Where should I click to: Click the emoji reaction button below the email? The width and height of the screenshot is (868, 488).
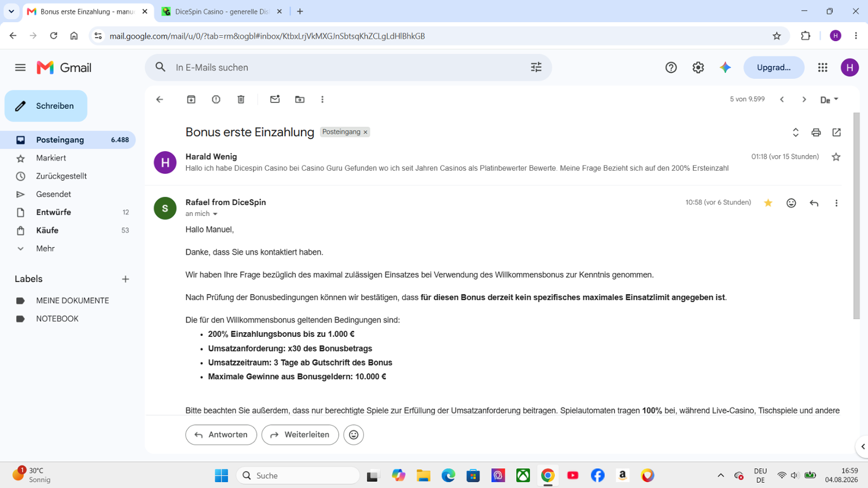(354, 435)
